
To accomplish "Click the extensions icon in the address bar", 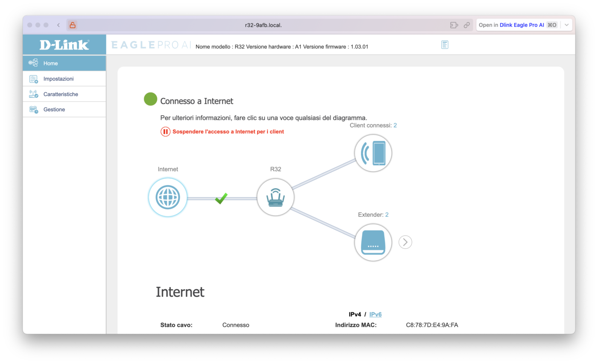I will coord(454,25).
